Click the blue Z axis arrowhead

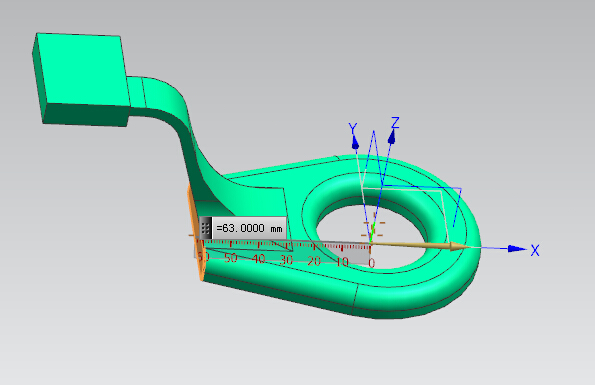tap(392, 137)
